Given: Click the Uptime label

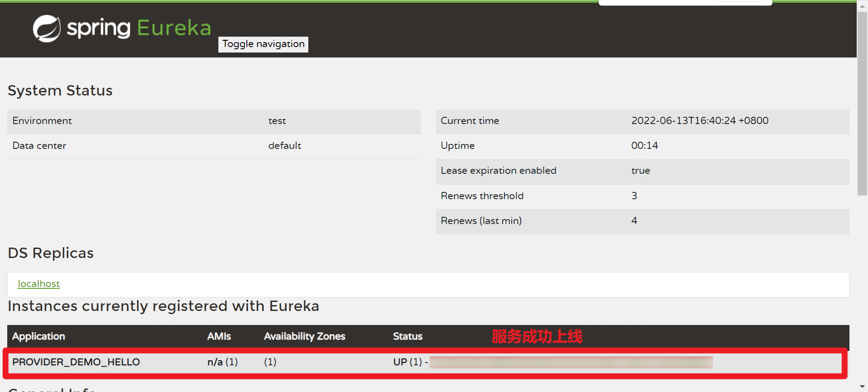Looking at the screenshot, I should (x=458, y=146).
